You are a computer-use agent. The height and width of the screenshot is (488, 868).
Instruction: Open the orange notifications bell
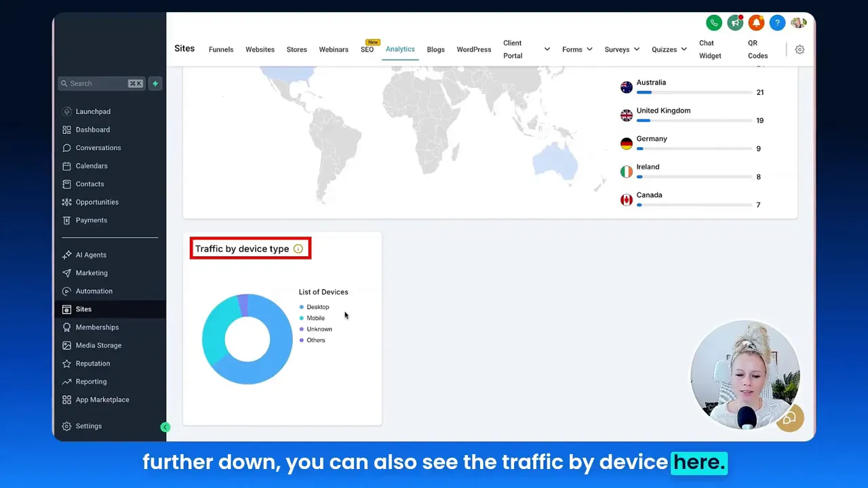coord(756,23)
